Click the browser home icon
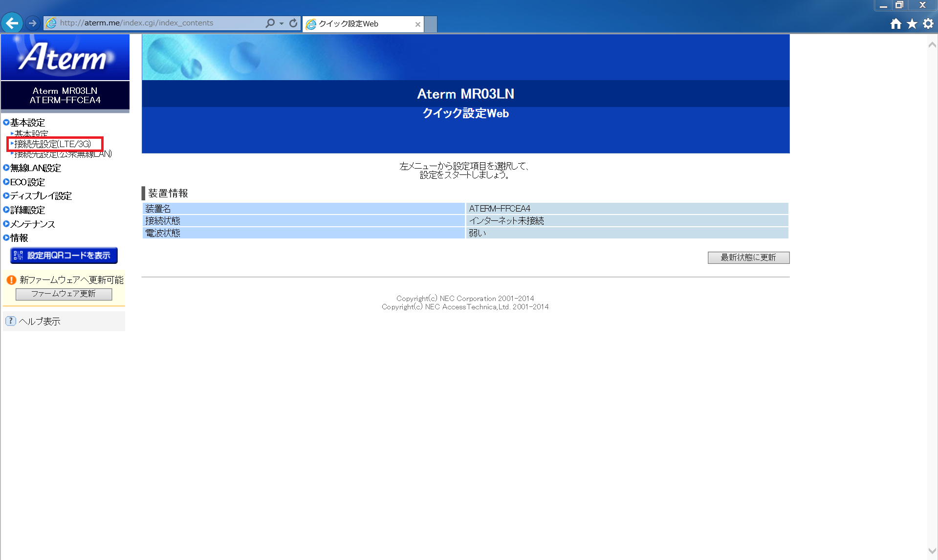Screen dimensions: 938x560 [895, 23]
